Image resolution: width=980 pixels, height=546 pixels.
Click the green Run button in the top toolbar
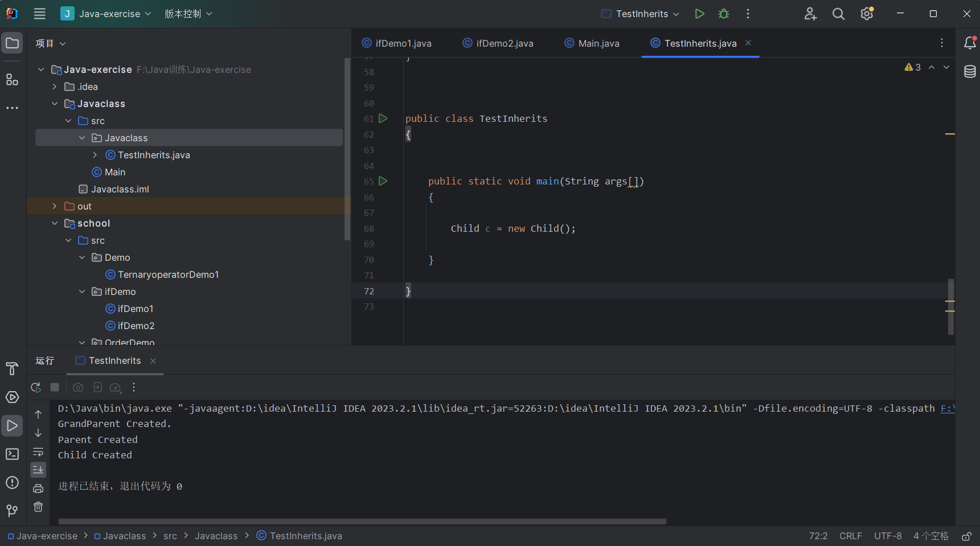click(699, 14)
